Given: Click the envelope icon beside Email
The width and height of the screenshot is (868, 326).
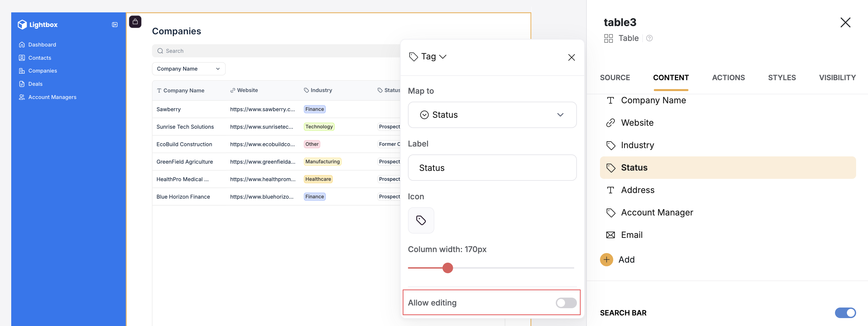Looking at the screenshot, I should point(610,235).
